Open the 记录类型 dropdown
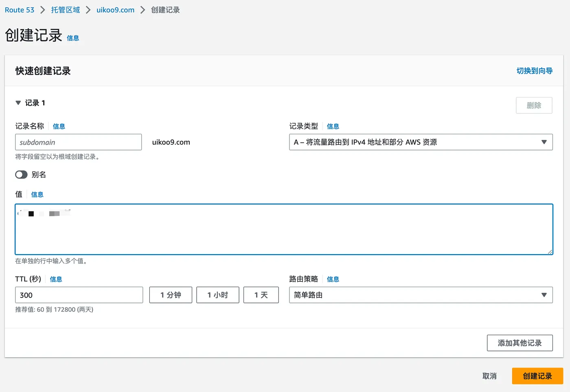 [421, 142]
